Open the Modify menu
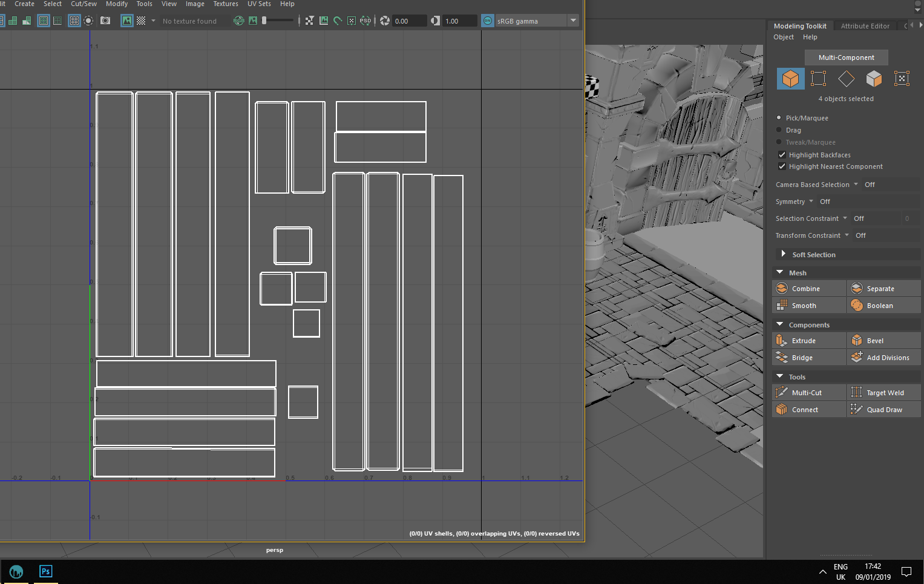This screenshot has height=584, width=924. click(117, 4)
